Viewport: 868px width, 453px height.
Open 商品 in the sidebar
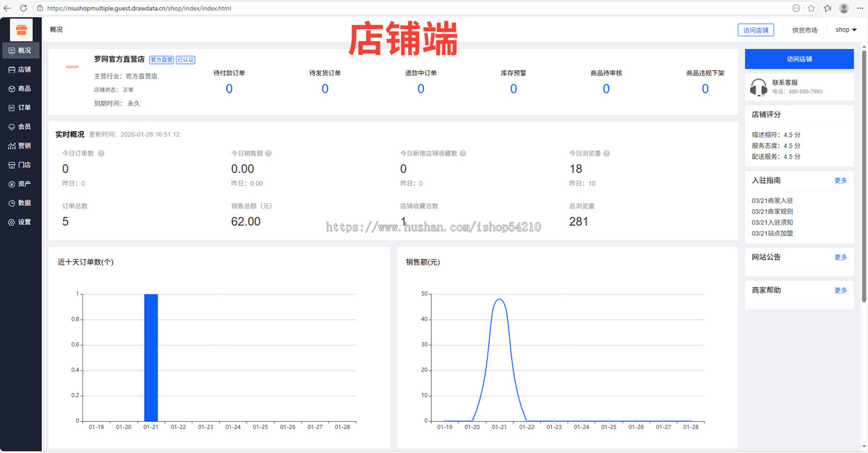[20, 88]
